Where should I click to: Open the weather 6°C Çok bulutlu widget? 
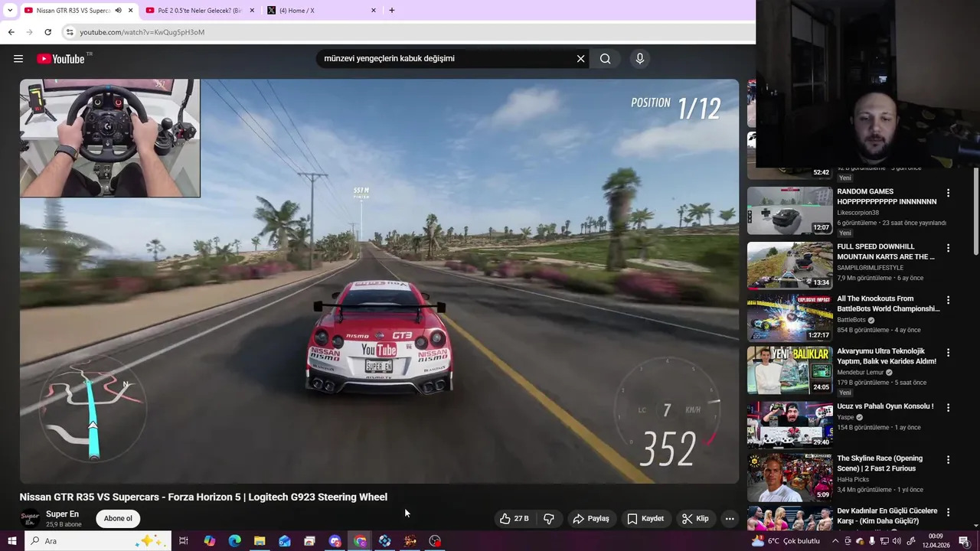tap(786, 541)
